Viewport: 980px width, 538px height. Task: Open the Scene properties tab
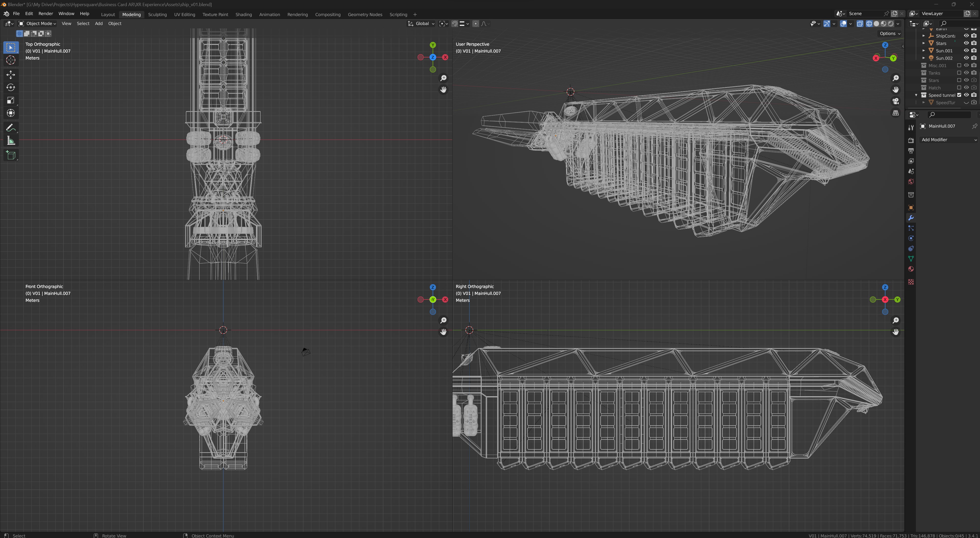[x=911, y=171]
